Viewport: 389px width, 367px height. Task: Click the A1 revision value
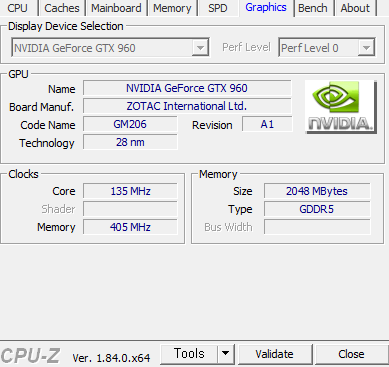(x=267, y=124)
